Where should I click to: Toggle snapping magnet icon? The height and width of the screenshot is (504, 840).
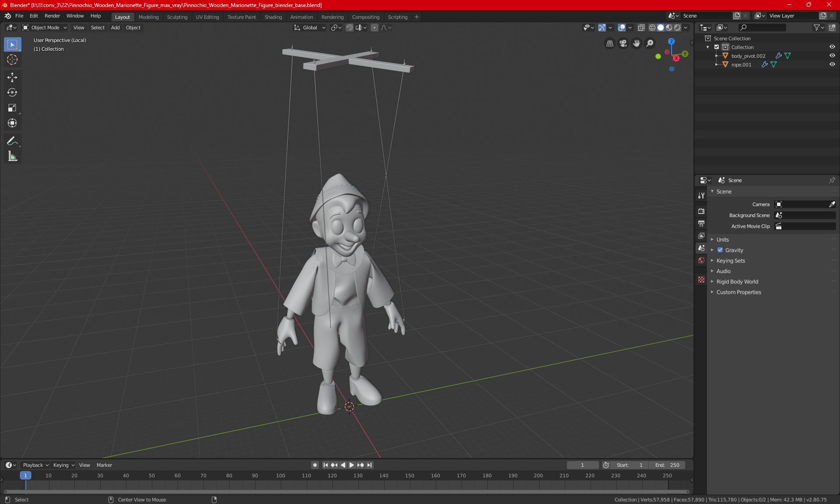349,28
